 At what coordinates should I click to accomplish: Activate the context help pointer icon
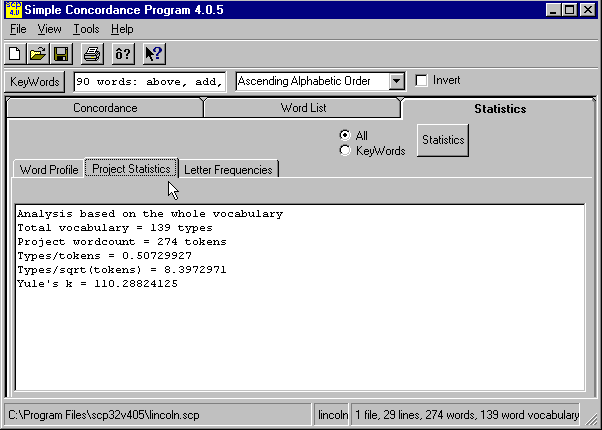(x=153, y=54)
